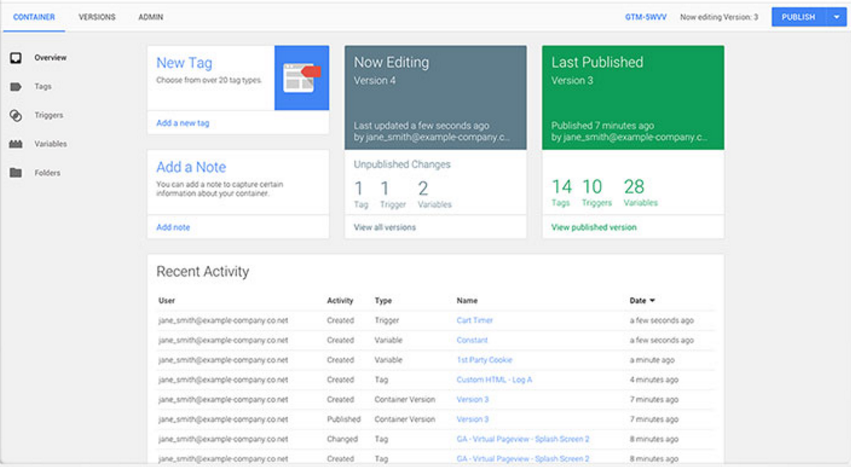Image resolution: width=851 pixels, height=467 pixels.
Task: Click the Triggers icon in sidebar
Action: pyautogui.click(x=16, y=115)
